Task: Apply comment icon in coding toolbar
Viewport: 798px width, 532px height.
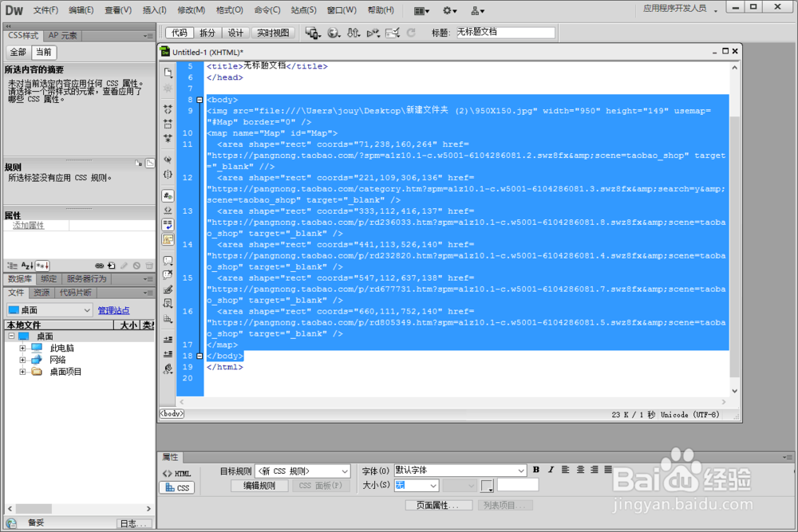Action: click(x=168, y=261)
